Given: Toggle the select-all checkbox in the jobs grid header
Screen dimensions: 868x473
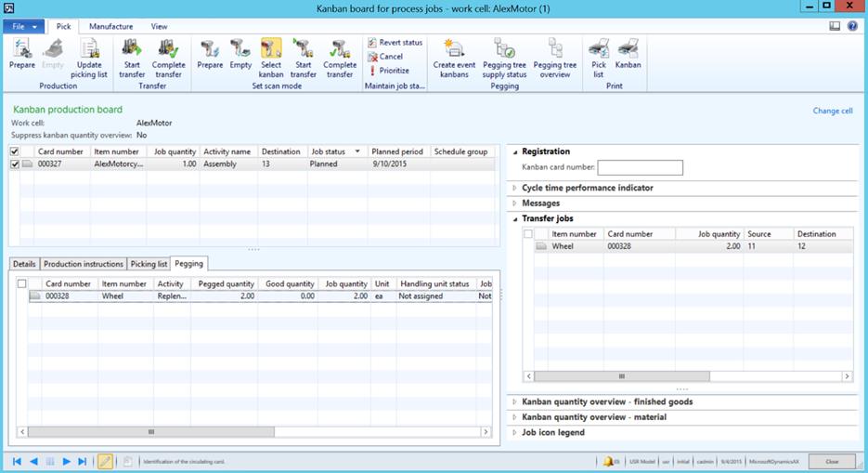Looking at the screenshot, I should 15,151.
